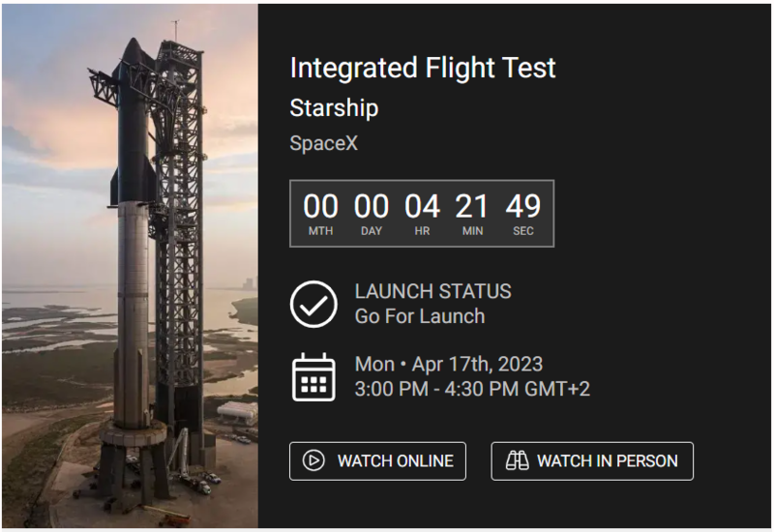
Task: Click the binoculars icon
Action: coord(517,461)
